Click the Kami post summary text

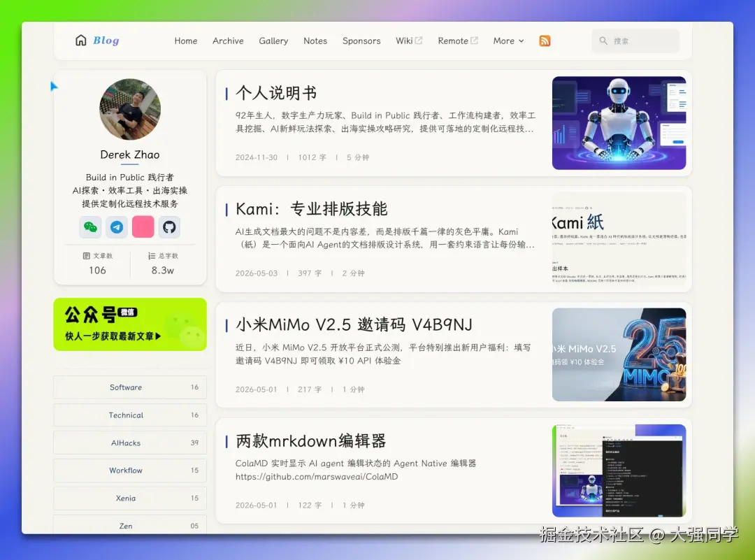384,238
